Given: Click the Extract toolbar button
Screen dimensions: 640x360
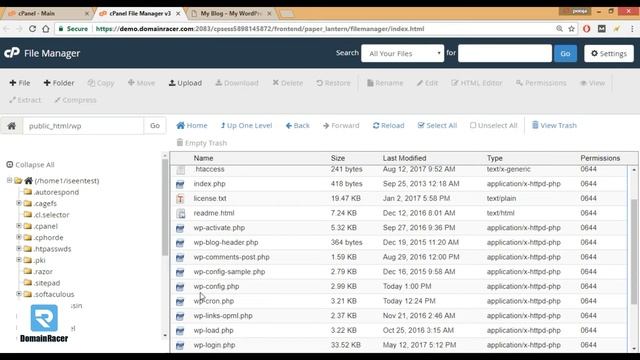Looking at the screenshot, I should [25, 100].
